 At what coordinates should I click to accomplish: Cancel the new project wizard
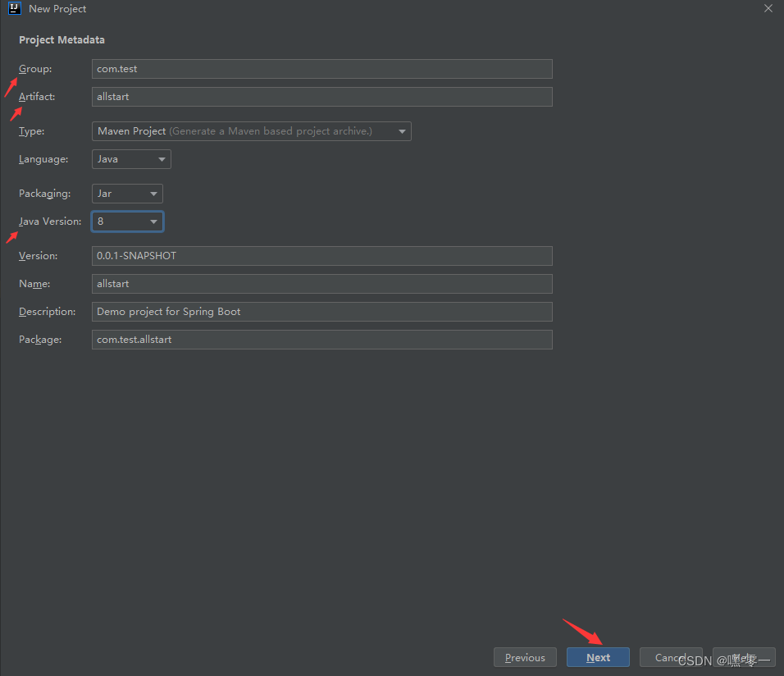click(671, 657)
